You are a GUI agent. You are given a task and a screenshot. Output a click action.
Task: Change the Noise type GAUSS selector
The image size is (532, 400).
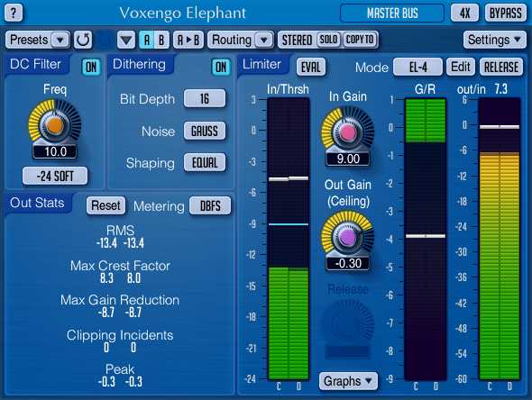tap(205, 131)
